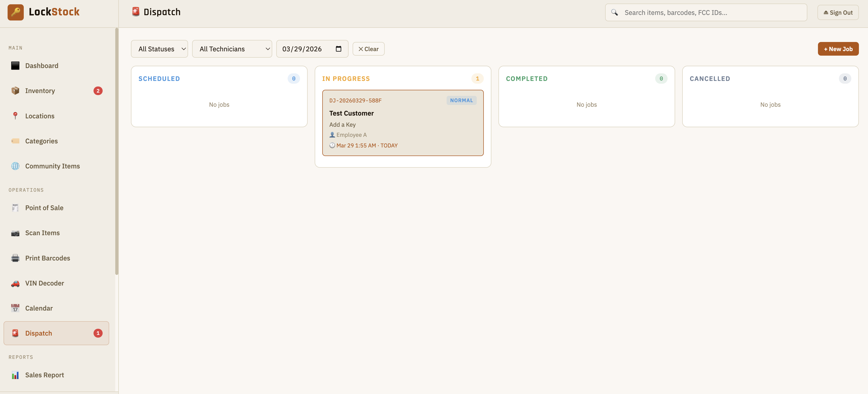Open the Test Customer job card

point(402,123)
